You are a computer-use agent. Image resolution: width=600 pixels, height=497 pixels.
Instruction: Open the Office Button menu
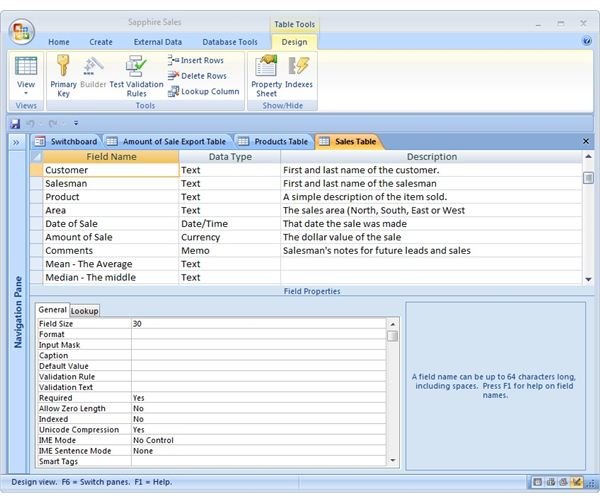pyautogui.click(x=22, y=31)
